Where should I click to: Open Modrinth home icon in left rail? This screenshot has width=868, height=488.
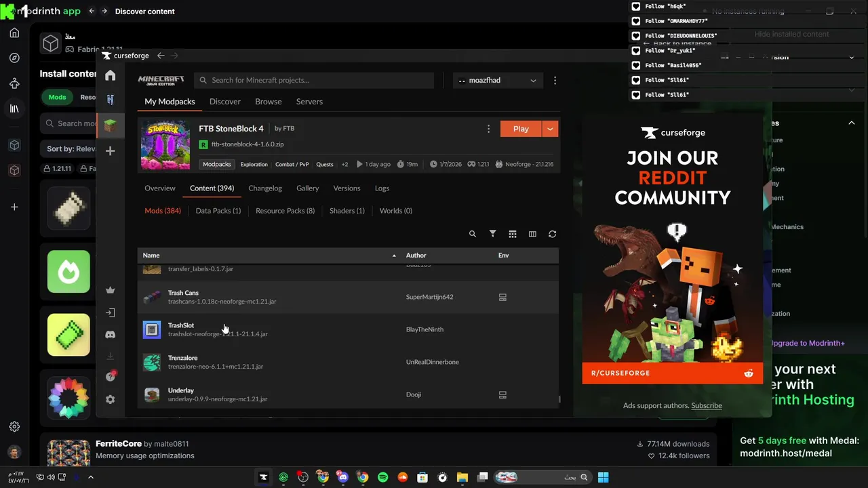(14, 33)
